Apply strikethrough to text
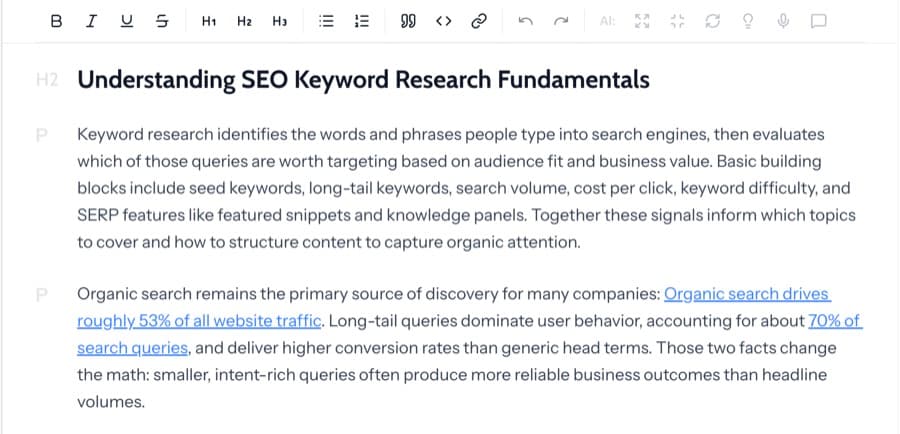Viewport: 900px width, 434px height. coord(162,20)
